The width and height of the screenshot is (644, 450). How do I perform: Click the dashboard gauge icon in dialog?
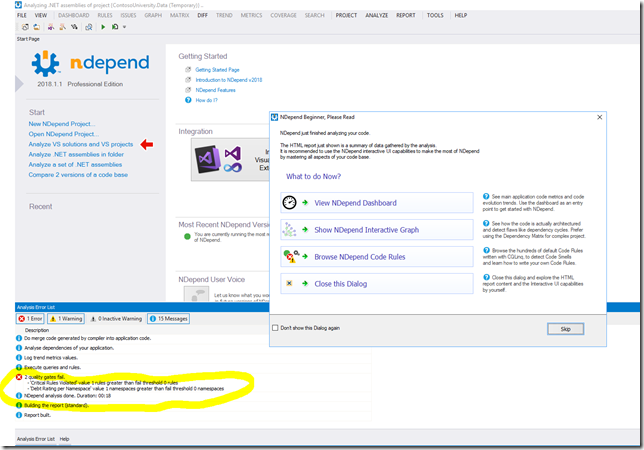pos(289,203)
